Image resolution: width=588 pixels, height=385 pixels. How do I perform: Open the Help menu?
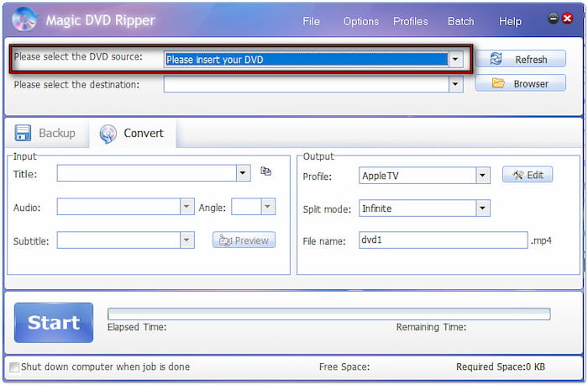click(510, 21)
